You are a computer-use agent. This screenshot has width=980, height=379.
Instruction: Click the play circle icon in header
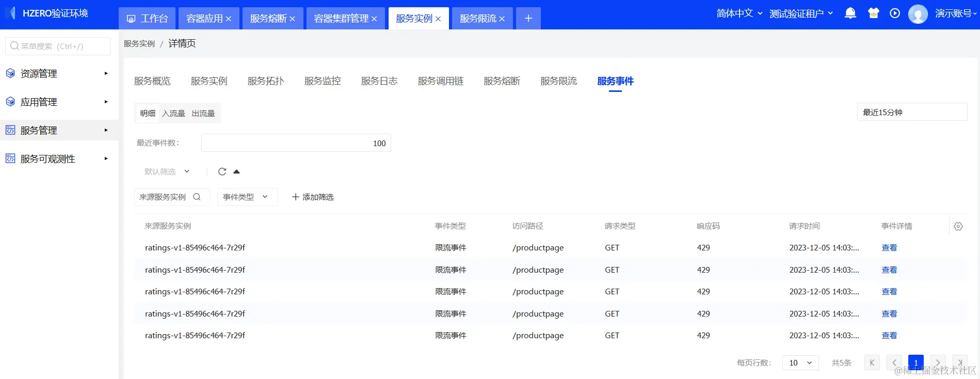pyautogui.click(x=895, y=13)
